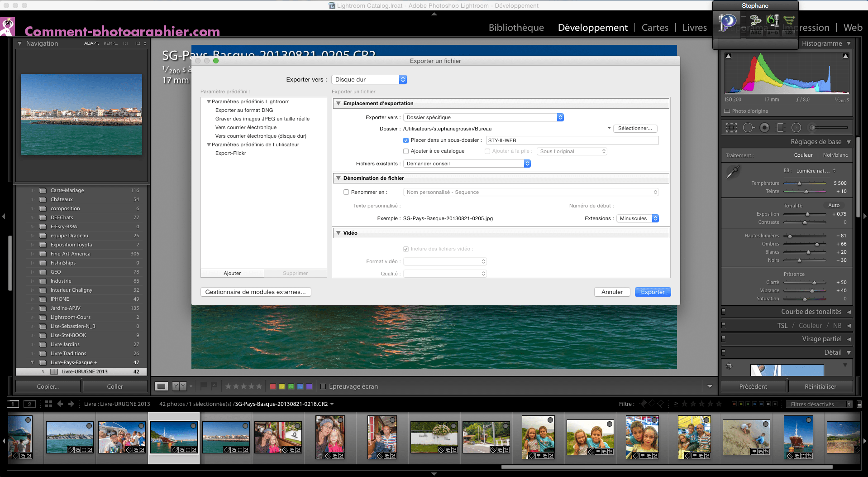This screenshot has width=868, height=477.
Task: Select the adjustment brush tool
Action: tap(828, 128)
